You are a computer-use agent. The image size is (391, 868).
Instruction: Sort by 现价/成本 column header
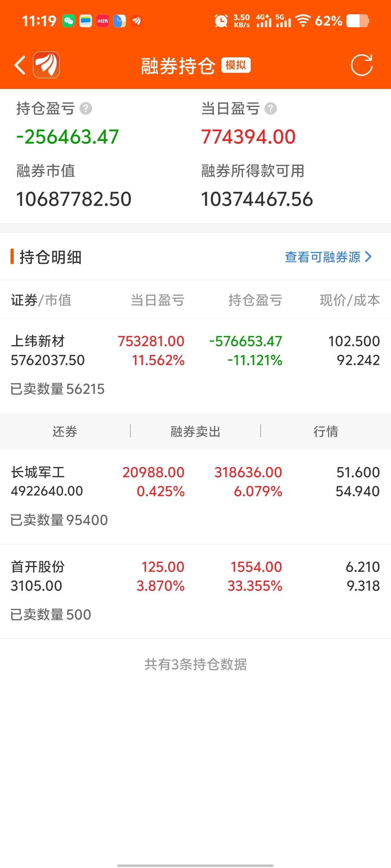(x=349, y=300)
